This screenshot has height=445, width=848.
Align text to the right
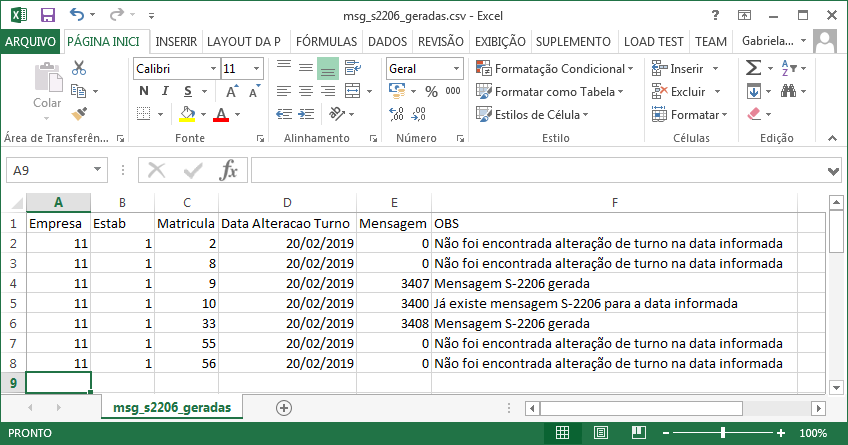pos(328,91)
